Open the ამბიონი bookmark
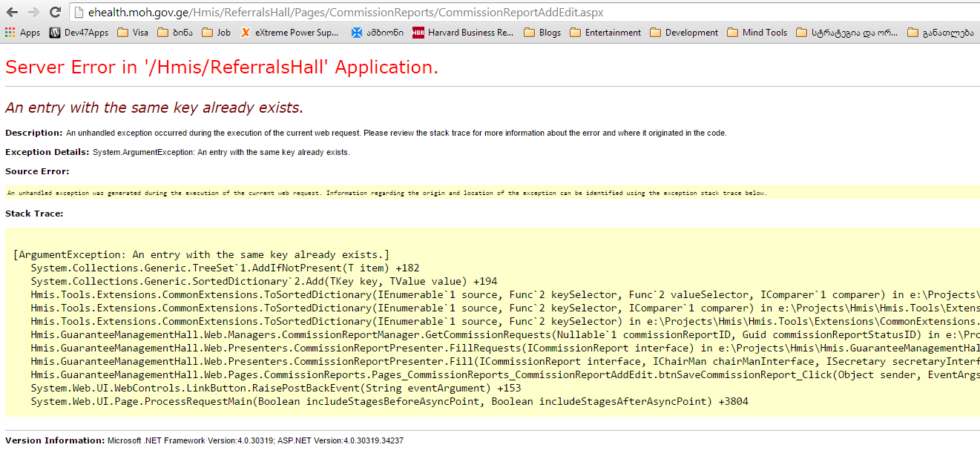980x456 pixels. coord(378,33)
